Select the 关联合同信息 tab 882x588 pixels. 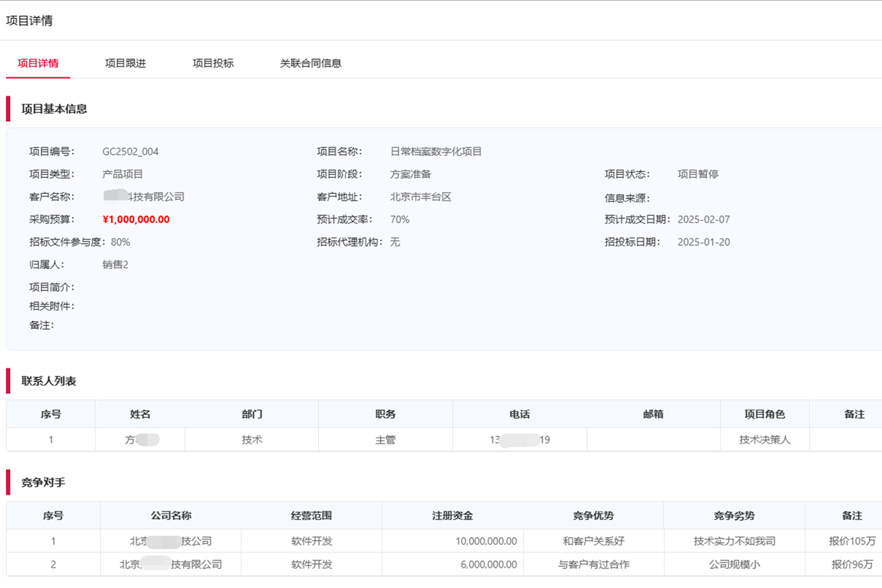coord(309,63)
